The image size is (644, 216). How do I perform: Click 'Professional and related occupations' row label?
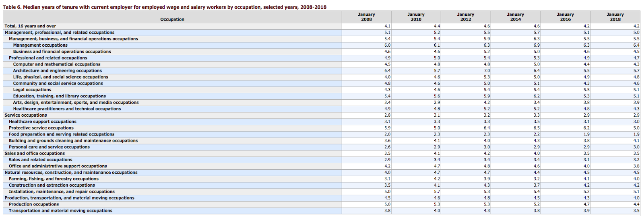coord(48,58)
